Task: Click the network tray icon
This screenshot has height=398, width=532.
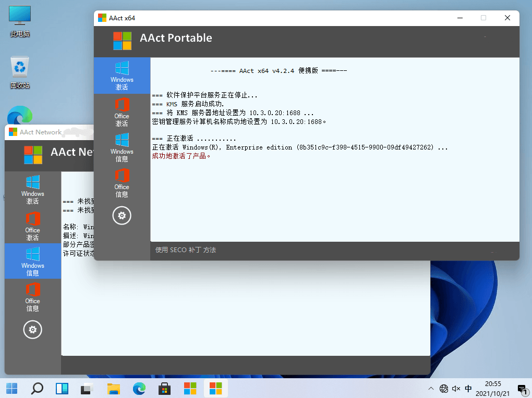Action: point(444,389)
